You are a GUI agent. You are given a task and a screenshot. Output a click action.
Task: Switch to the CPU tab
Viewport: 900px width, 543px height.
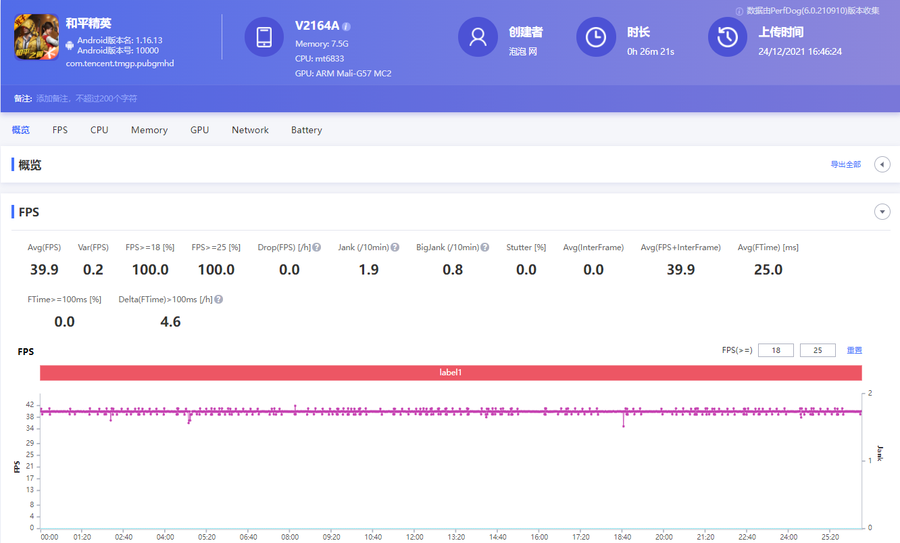(x=99, y=130)
